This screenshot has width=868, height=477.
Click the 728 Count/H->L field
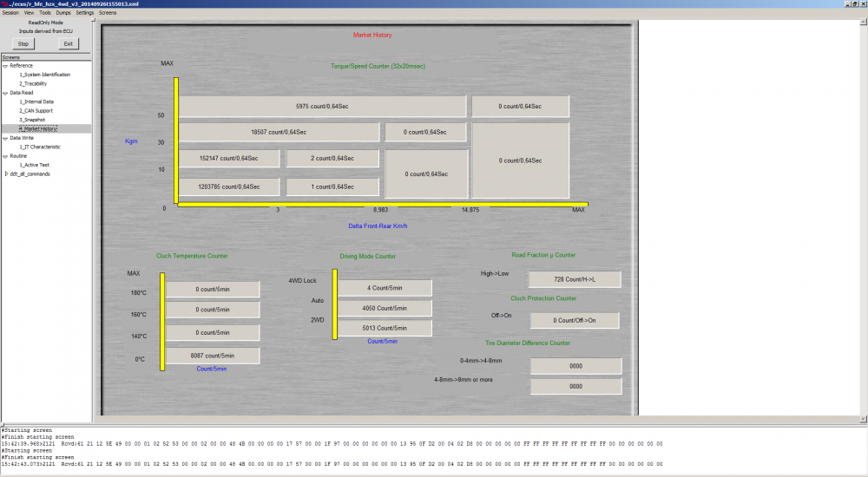tap(575, 279)
